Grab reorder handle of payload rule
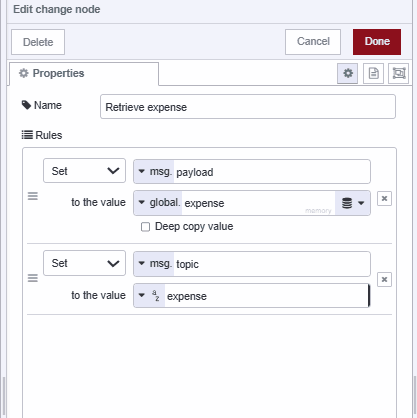 33,196
